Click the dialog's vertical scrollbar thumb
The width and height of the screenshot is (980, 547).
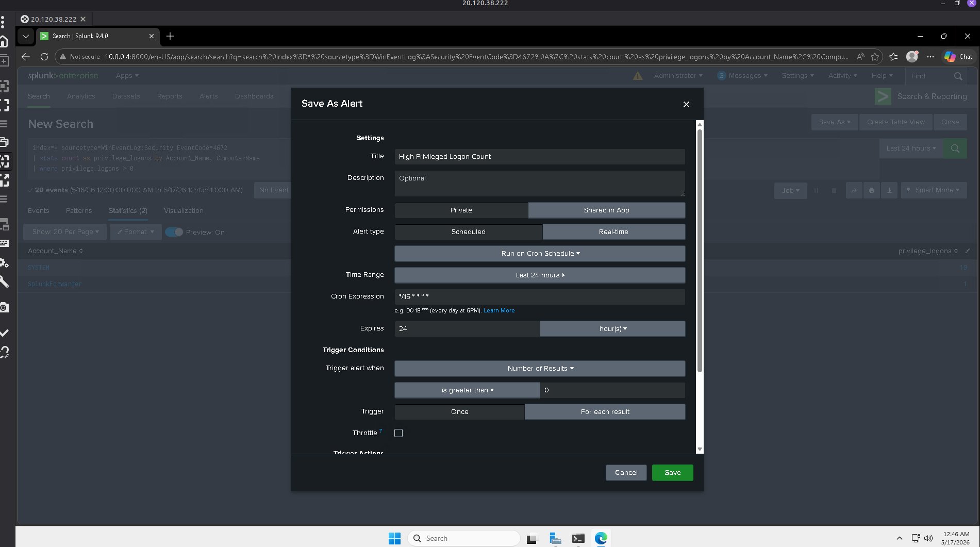click(x=700, y=250)
